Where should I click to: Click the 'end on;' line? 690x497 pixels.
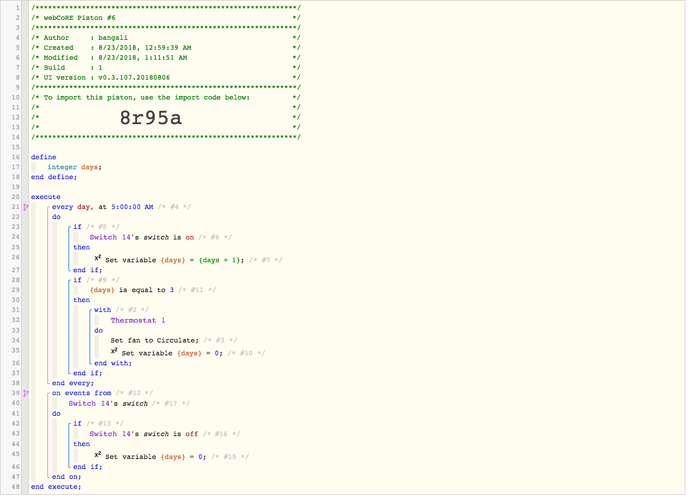[66, 477]
